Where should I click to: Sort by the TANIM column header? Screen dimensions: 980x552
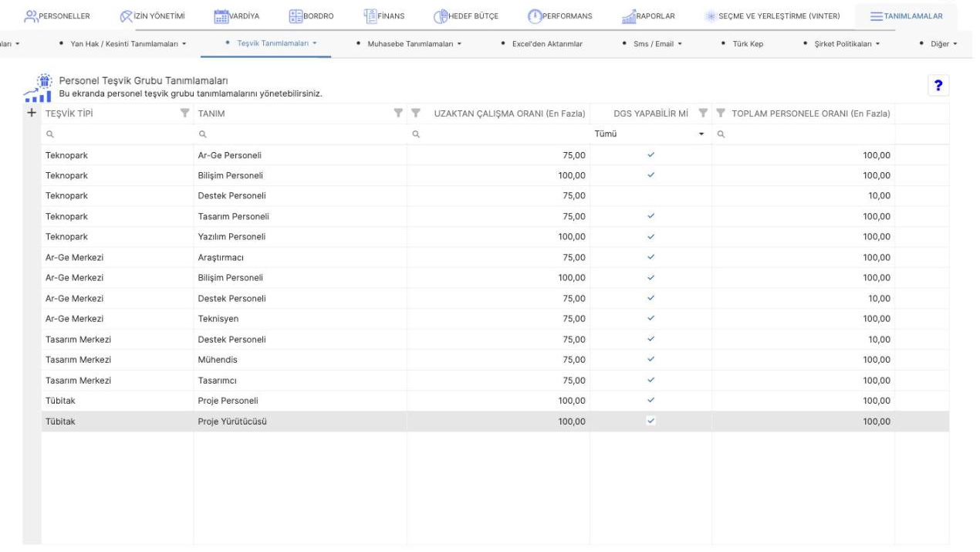(x=211, y=114)
